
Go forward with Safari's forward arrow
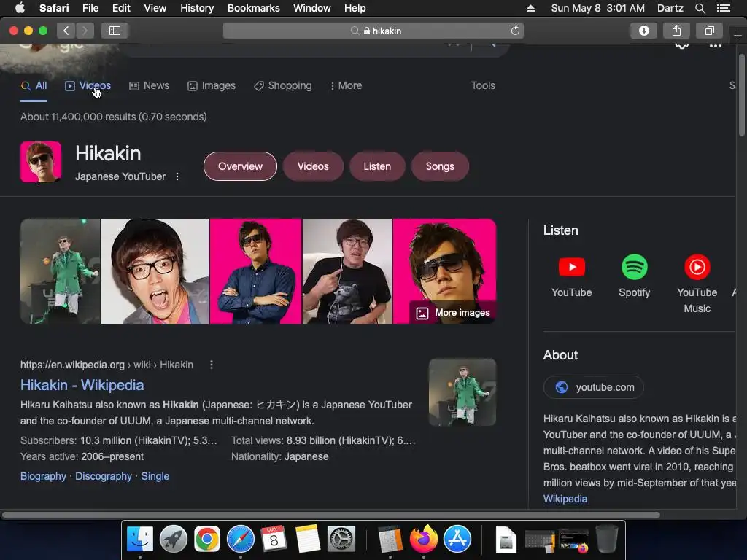pyautogui.click(x=85, y=31)
